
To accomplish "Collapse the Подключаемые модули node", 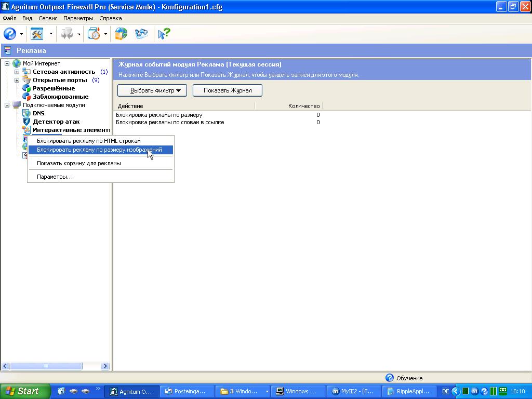I will tap(7, 105).
